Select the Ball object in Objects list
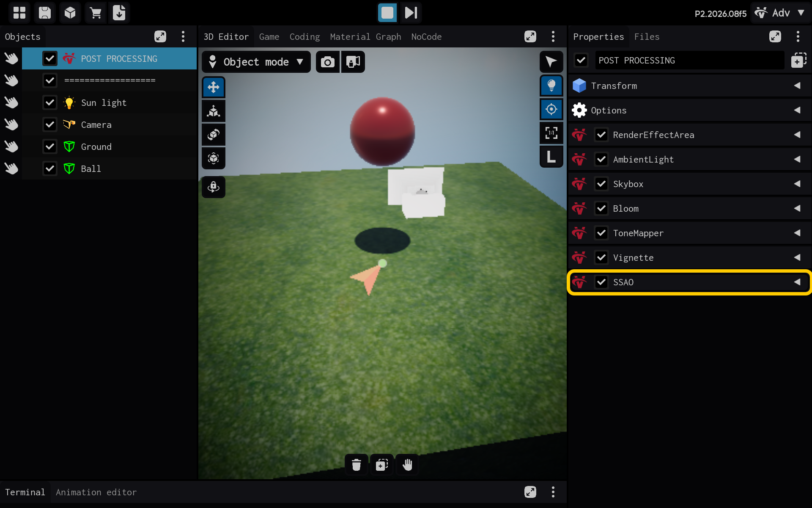This screenshot has height=508, width=812. click(109, 168)
